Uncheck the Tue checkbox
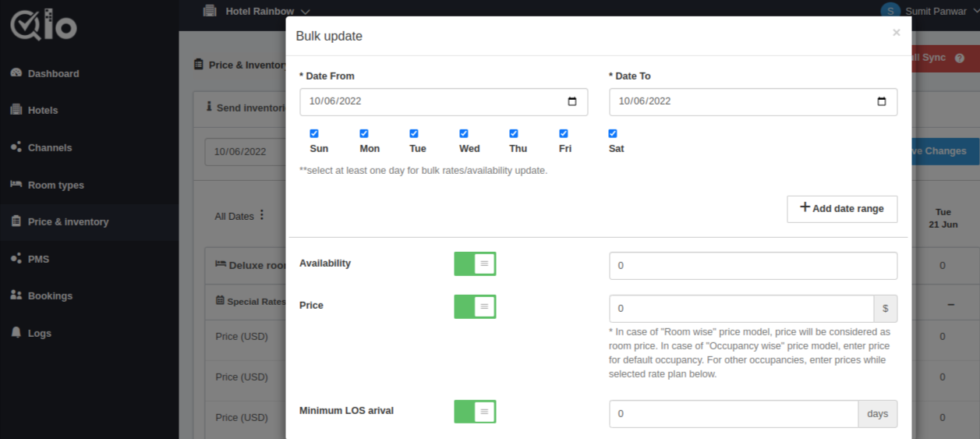980x439 pixels. coord(414,133)
